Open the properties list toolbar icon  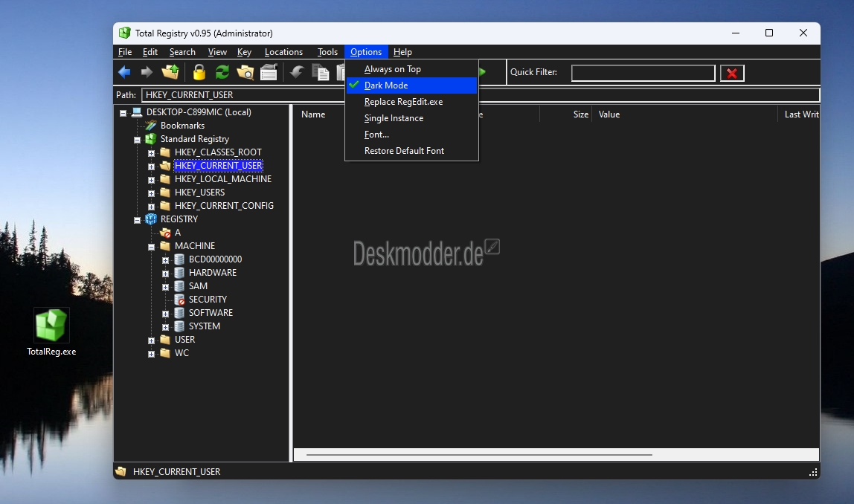coord(269,72)
